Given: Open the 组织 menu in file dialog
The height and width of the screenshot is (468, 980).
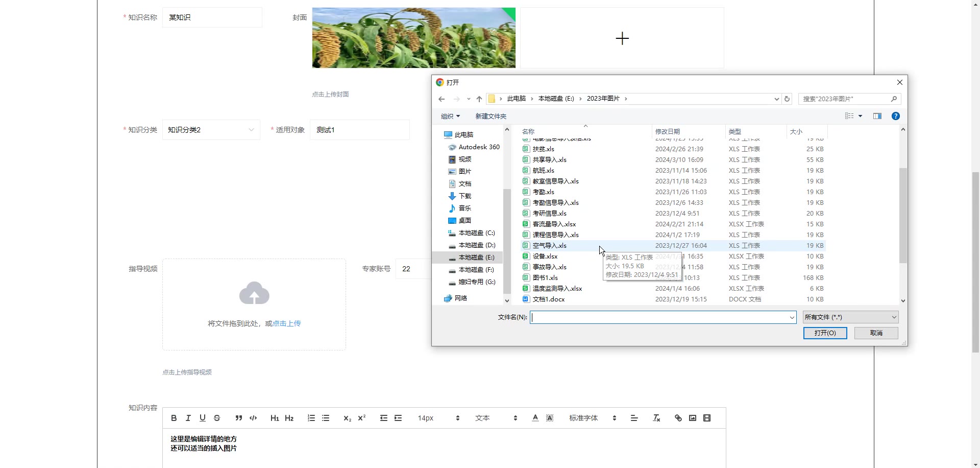Looking at the screenshot, I should [x=450, y=116].
